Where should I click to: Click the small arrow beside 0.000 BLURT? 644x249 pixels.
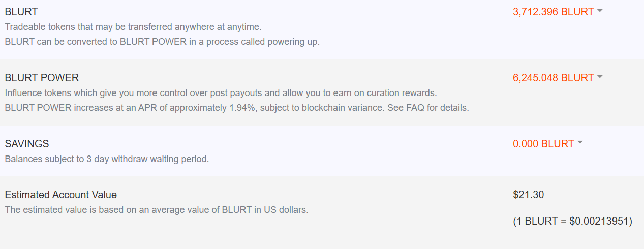(x=580, y=143)
